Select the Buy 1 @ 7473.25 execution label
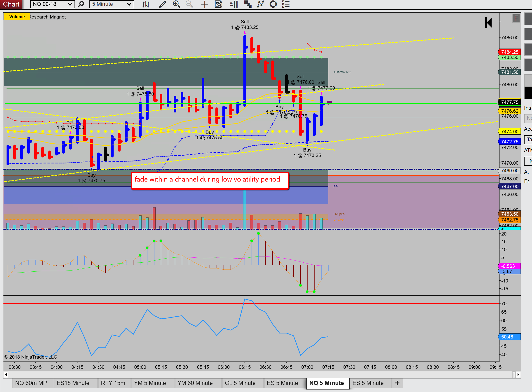Screen dimensions: 532x392 click(x=307, y=153)
